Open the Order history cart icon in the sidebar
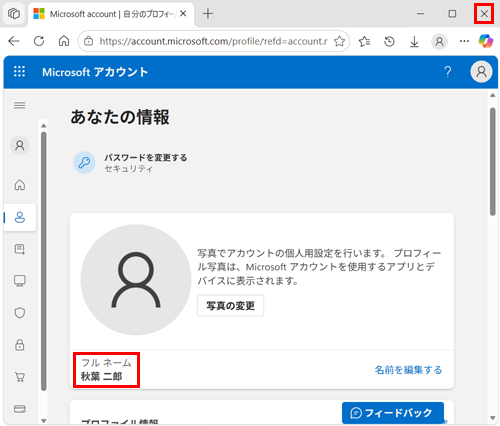The width and height of the screenshot is (500, 426). (20, 377)
